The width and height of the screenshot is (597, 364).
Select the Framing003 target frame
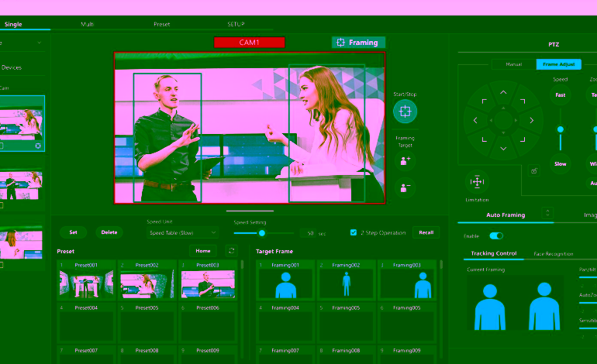click(407, 280)
